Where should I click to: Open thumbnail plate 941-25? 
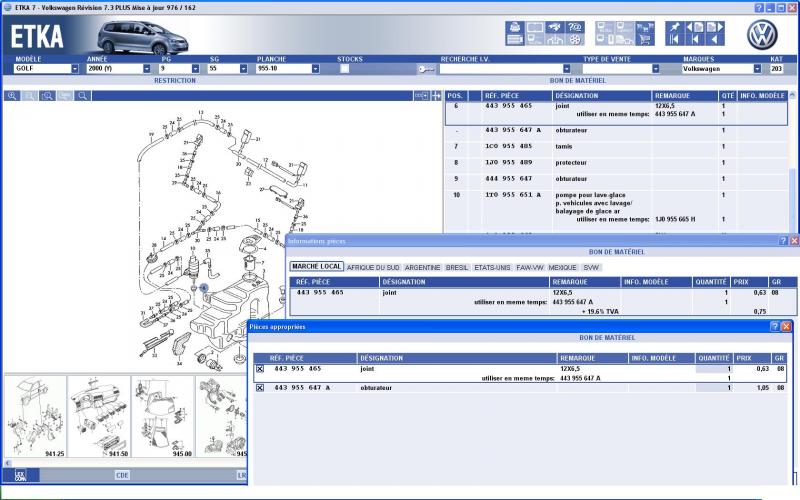click(35, 417)
